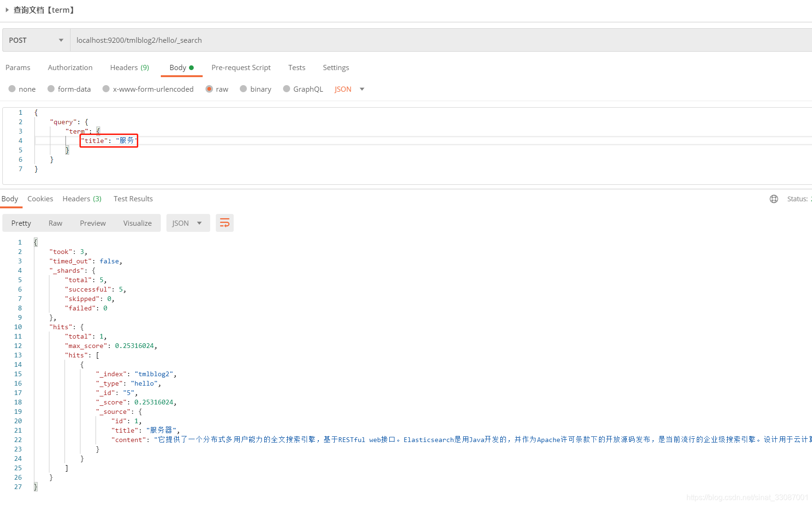Click "_id": "5" in response

tap(117, 393)
